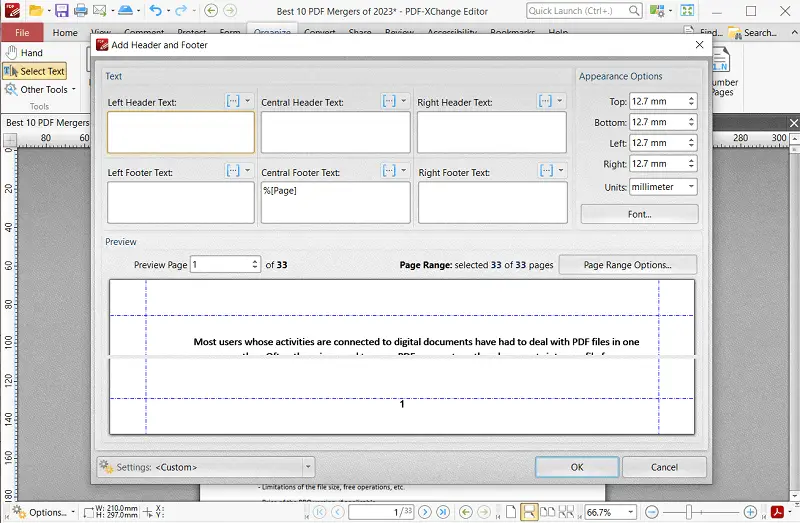
Task: Open the Other Tools dropdown
Action: coord(41,89)
